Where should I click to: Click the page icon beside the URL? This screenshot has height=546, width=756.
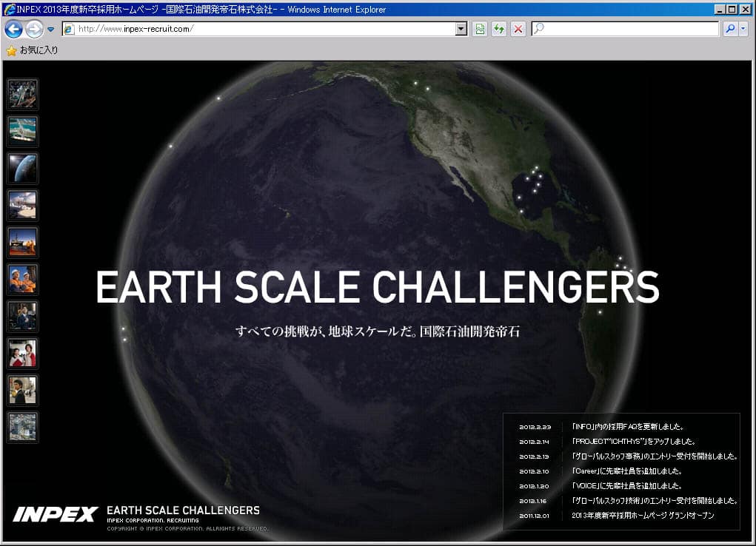click(69, 29)
